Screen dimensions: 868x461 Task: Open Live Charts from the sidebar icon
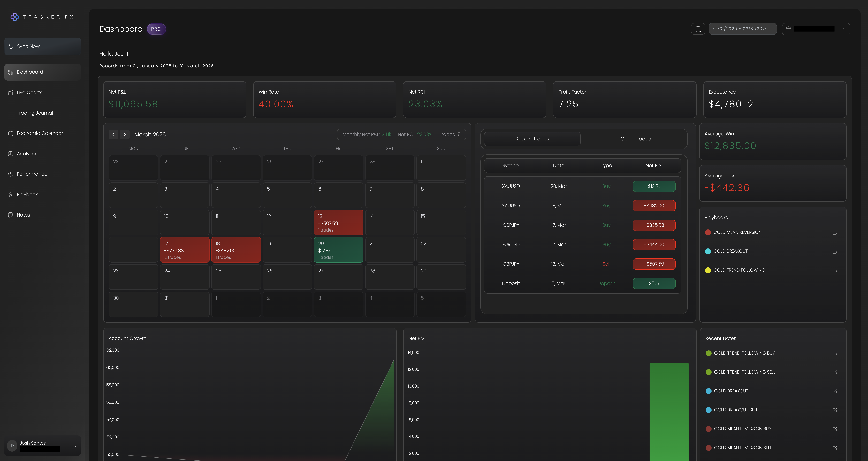point(10,92)
